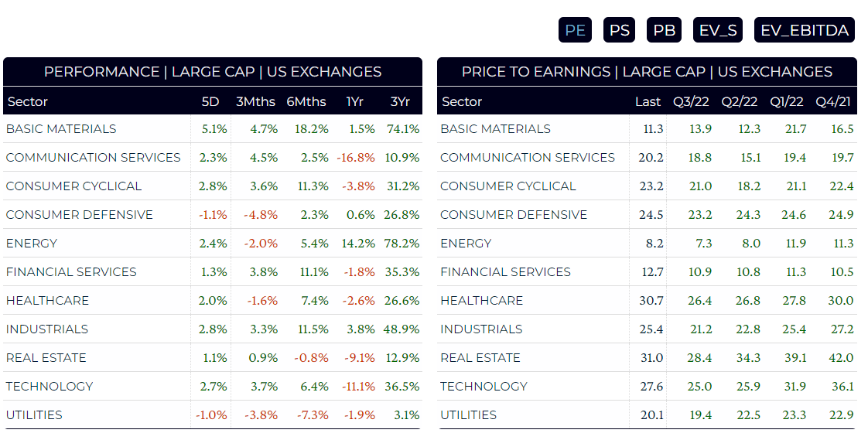Image resolution: width=868 pixels, height=440 pixels.
Task: Click the PERFORMANCE | LARGE CAP | US EXCHANGES title
Action: click(x=213, y=72)
